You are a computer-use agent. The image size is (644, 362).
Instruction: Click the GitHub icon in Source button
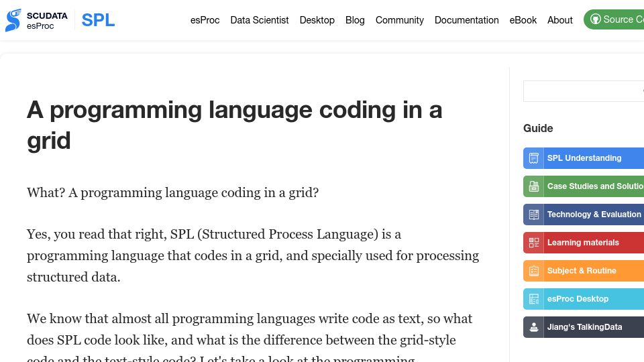(596, 19)
